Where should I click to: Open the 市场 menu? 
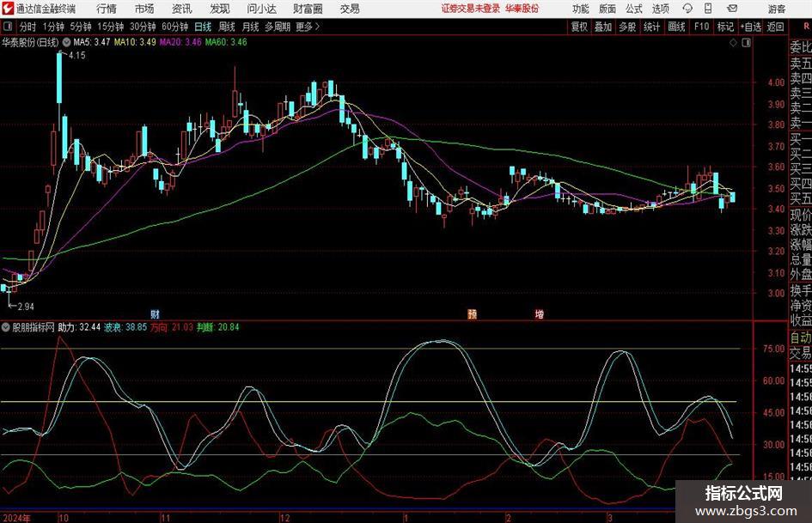tap(144, 9)
